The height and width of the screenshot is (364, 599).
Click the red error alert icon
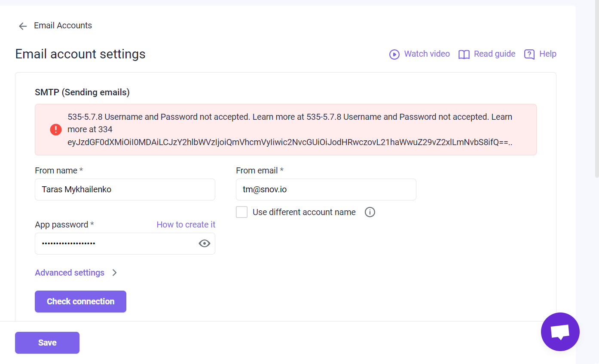(x=56, y=130)
